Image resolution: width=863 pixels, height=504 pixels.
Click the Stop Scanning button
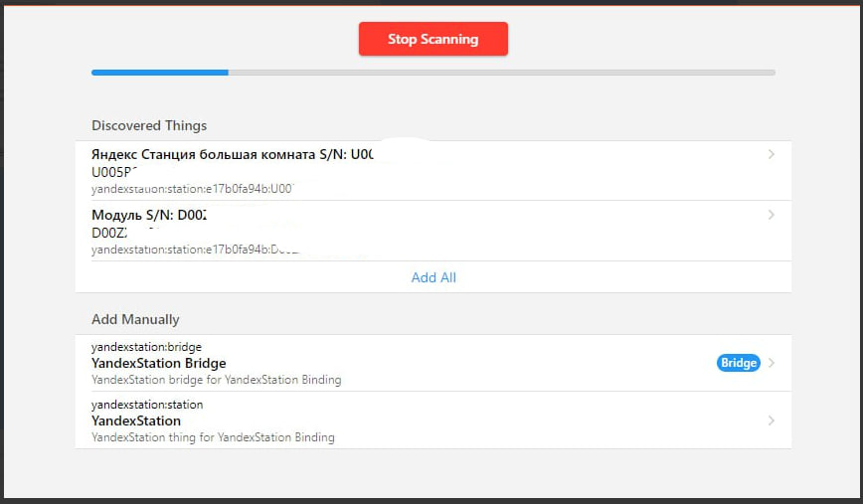point(433,39)
